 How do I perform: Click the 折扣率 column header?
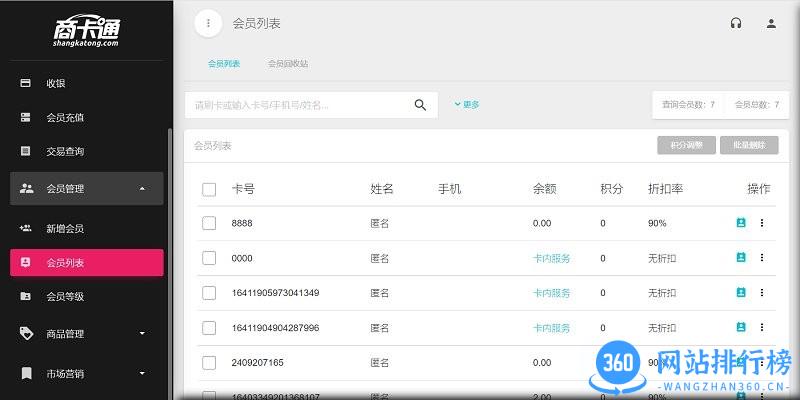click(x=665, y=189)
